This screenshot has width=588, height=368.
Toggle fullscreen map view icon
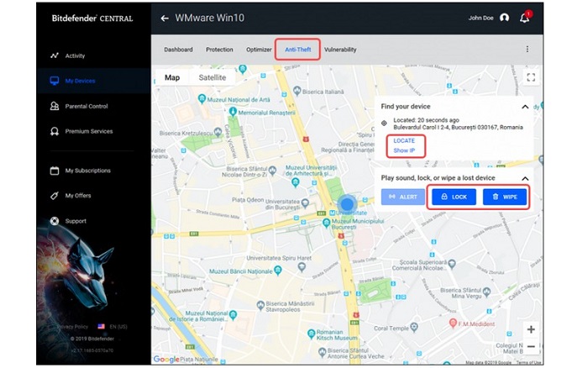530,77
